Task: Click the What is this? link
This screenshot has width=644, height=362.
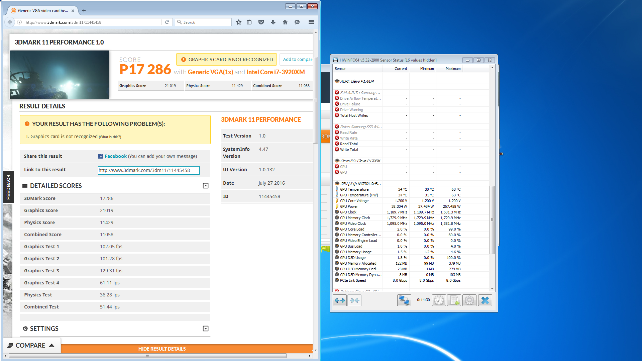Action: (110, 137)
